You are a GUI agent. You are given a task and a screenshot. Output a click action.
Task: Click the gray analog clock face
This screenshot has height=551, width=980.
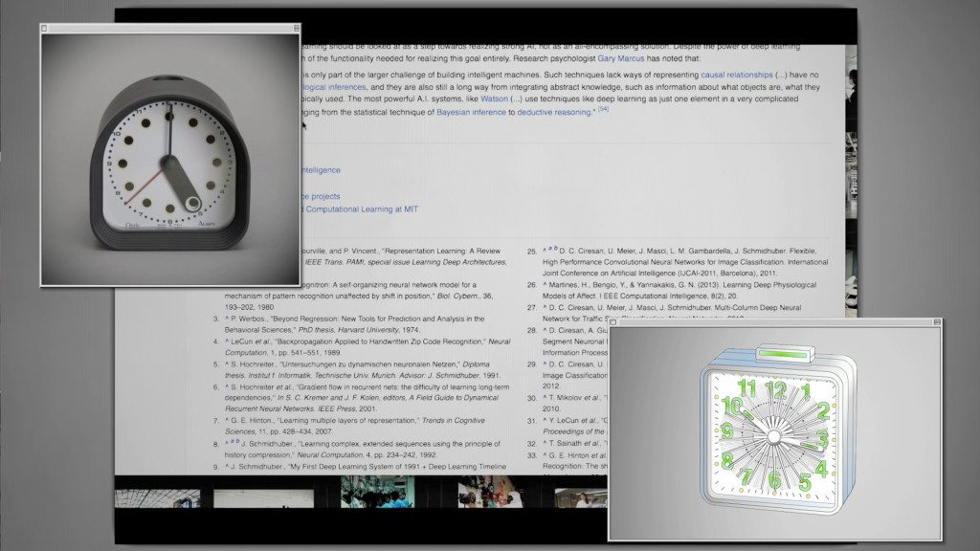coord(169,158)
